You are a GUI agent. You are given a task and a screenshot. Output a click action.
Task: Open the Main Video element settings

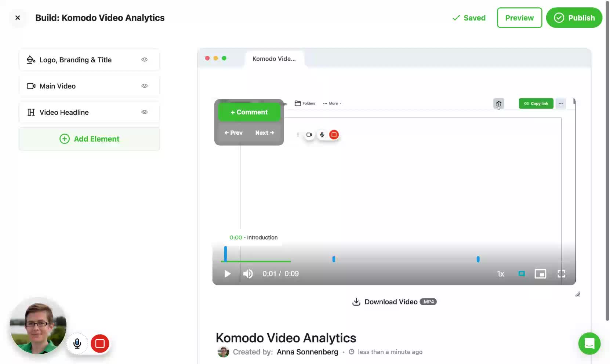(x=58, y=86)
